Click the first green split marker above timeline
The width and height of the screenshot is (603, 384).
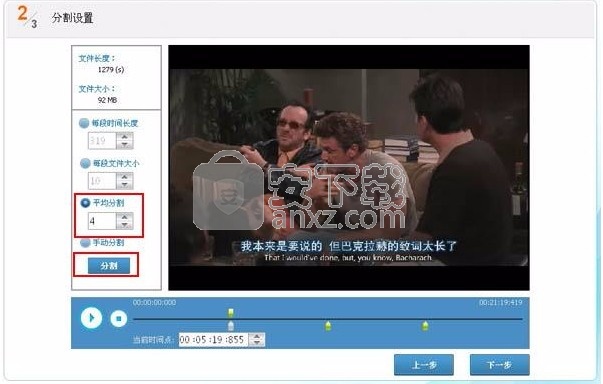click(231, 313)
